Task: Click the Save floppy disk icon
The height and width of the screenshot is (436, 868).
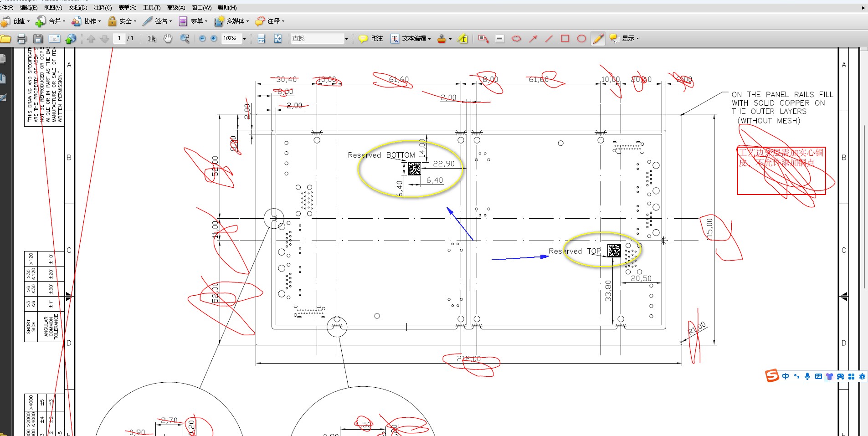Action: 38,39
